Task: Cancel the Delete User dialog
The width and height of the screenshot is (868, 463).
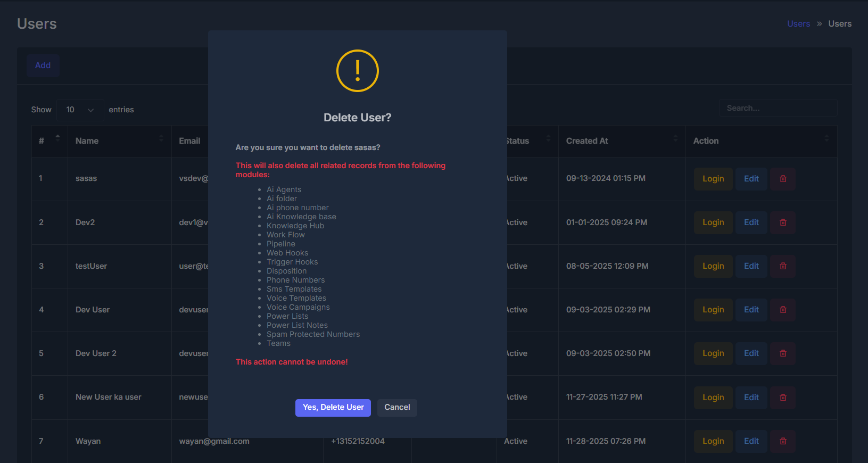Action: point(397,408)
